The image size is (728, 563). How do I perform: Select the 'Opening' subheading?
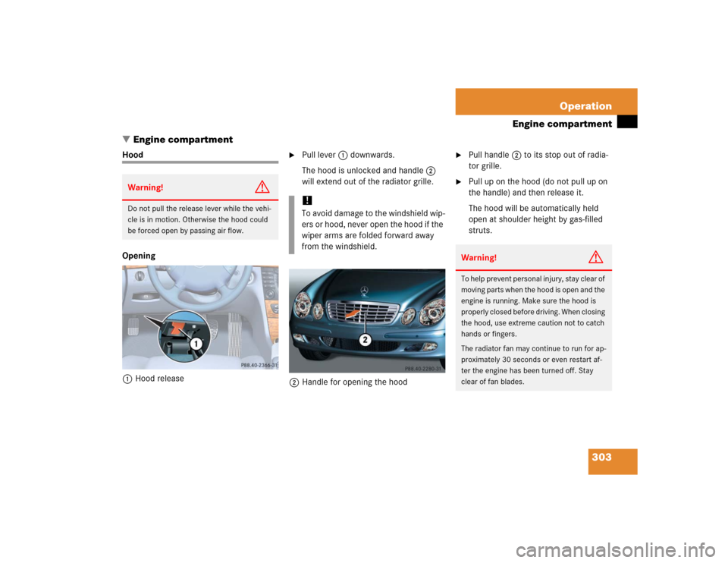pyautogui.click(x=139, y=256)
